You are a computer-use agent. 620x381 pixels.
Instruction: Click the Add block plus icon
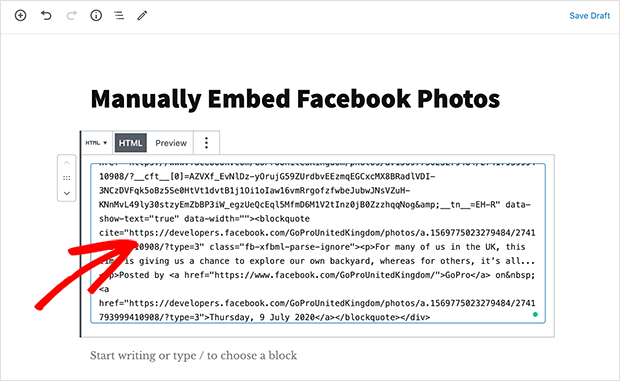pos(21,15)
